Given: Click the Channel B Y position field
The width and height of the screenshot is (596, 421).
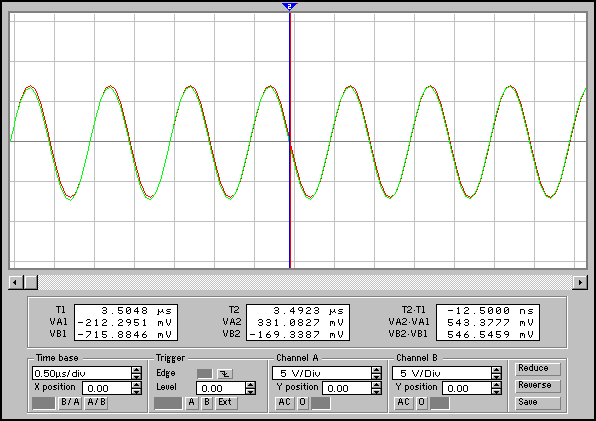Looking at the screenshot, I should click(467, 388).
